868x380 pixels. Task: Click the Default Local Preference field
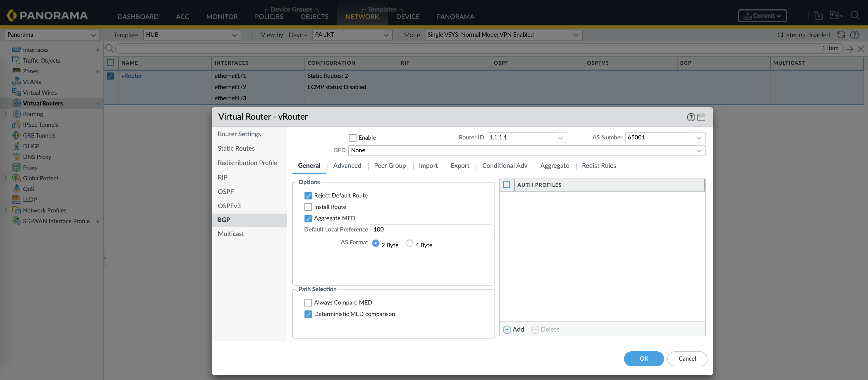(x=431, y=229)
